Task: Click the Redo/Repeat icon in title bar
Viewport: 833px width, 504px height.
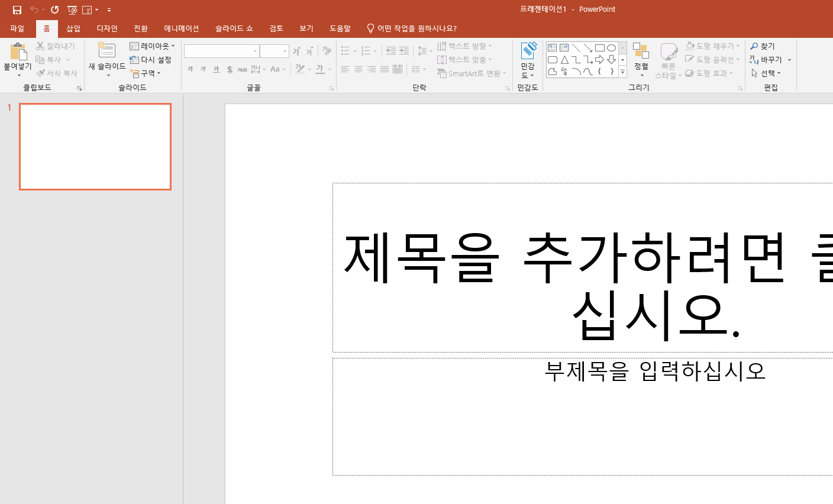Action: 54,9
